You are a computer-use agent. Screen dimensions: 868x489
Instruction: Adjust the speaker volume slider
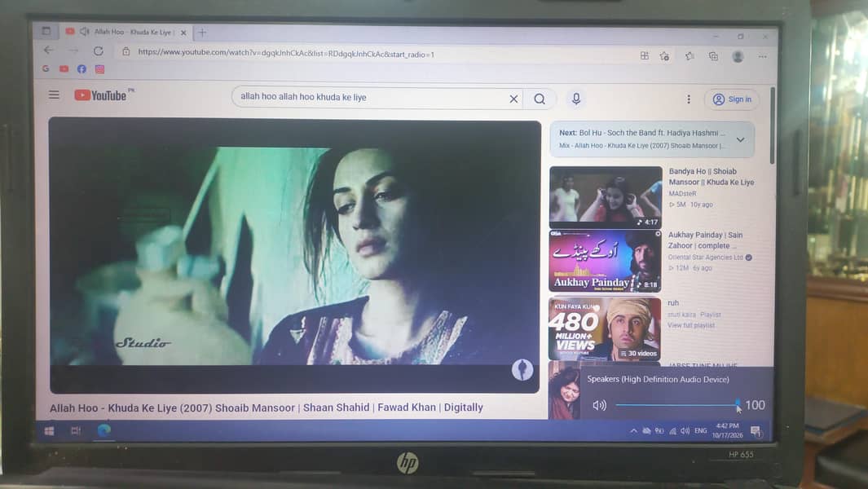tap(676, 405)
